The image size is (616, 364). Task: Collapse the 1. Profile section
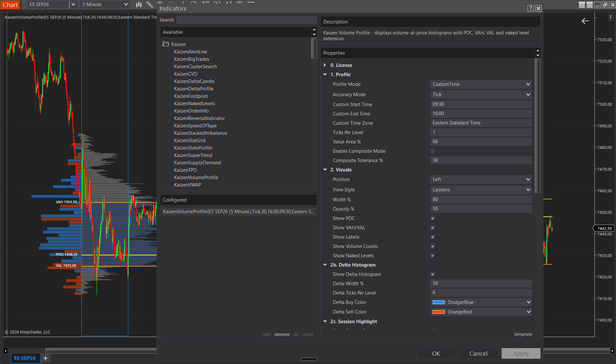325,75
